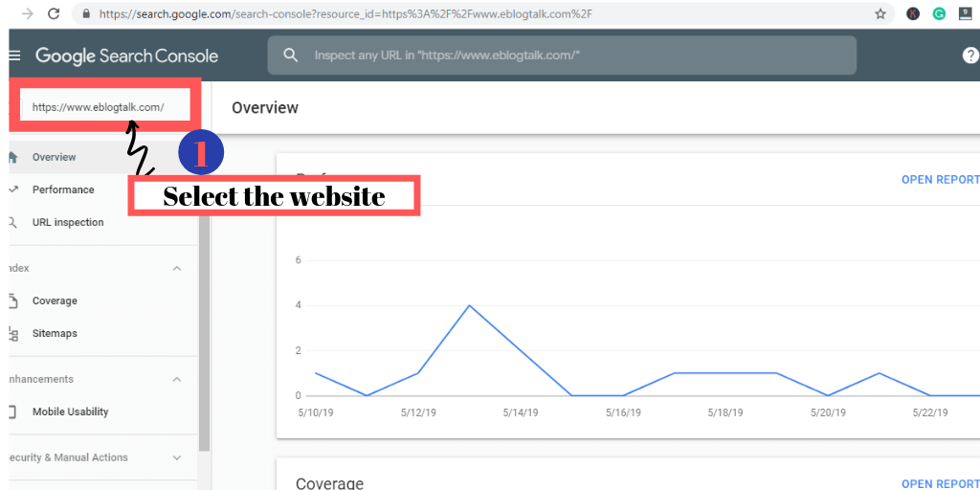
Task: Click the browser forward arrow
Action: tap(28, 13)
